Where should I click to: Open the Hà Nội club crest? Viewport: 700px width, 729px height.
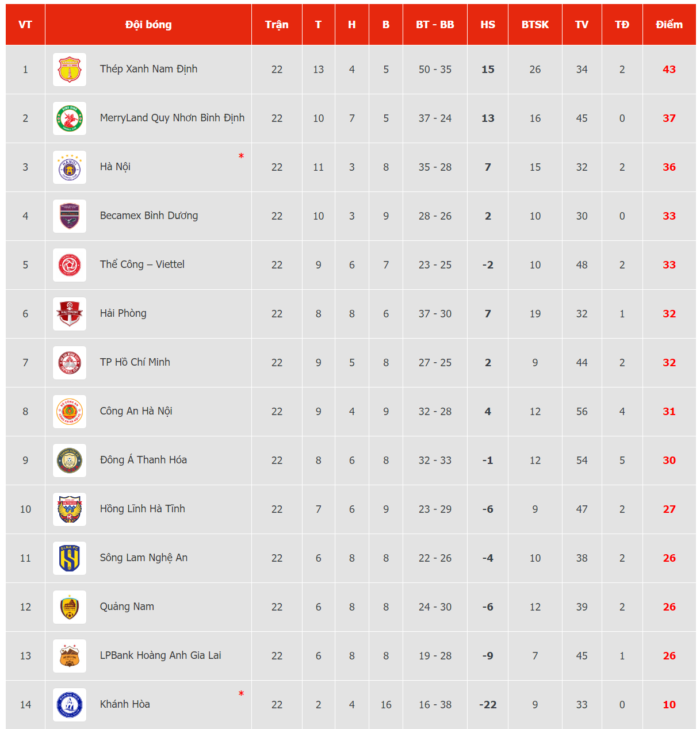[x=70, y=167]
